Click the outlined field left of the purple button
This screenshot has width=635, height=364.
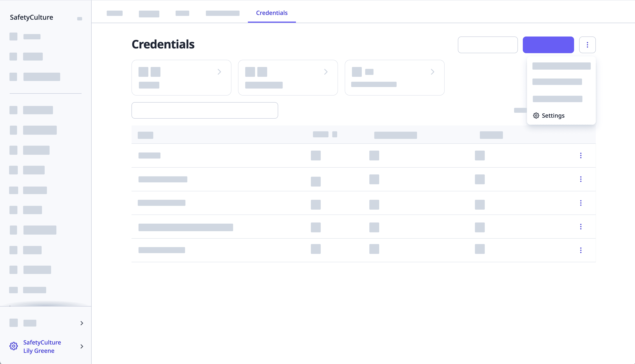pyautogui.click(x=488, y=45)
